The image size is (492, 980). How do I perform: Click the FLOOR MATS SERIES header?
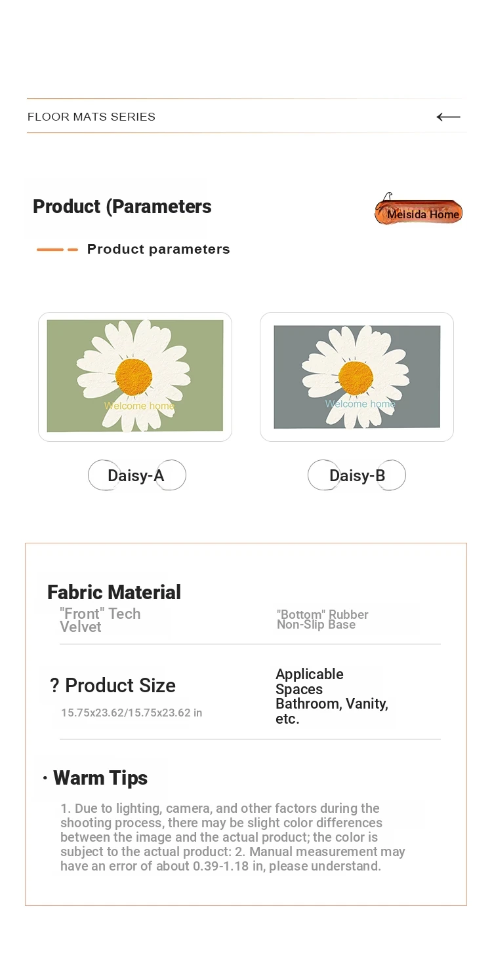pyautogui.click(x=91, y=117)
